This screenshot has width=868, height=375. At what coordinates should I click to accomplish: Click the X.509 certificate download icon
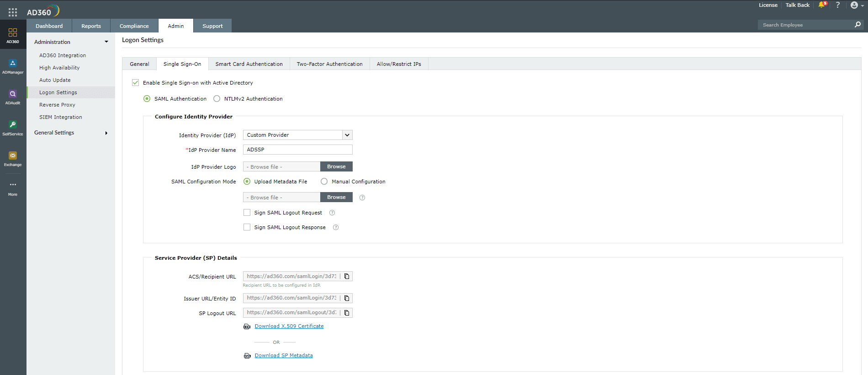pyautogui.click(x=247, y=327)
